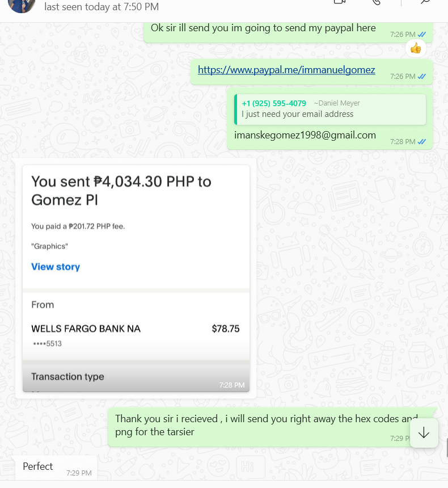This screenshot has width=448, height=488.
Task: Click the 7:28 PM timestamp on receipt image
Action: 232,385
